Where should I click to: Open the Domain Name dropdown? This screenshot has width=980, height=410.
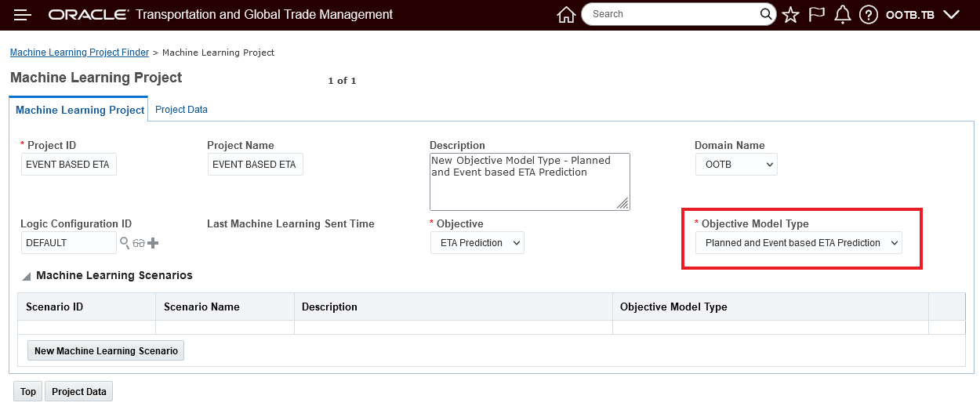point(736,165)
